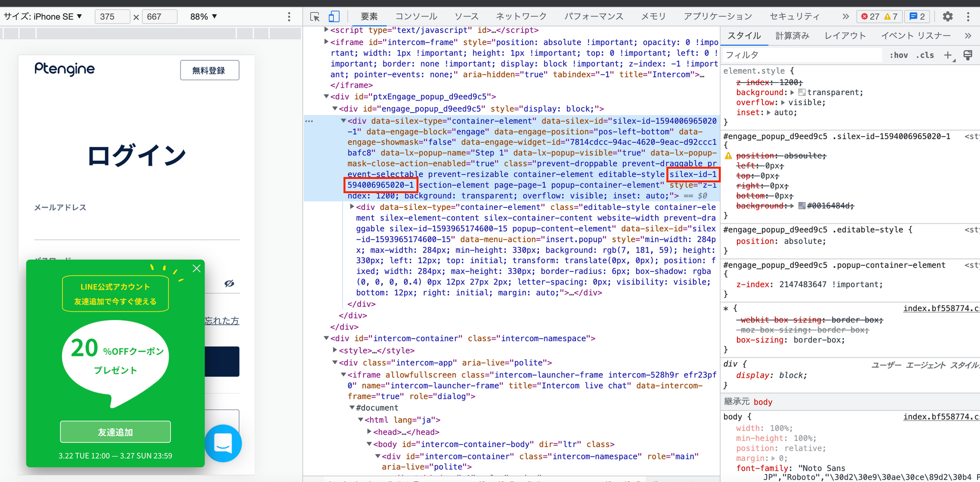Click the three-dot actions on selected DOM node
The width and height of the screenshot is (980, 482).
pyautogui.click(x=309, y=121)
